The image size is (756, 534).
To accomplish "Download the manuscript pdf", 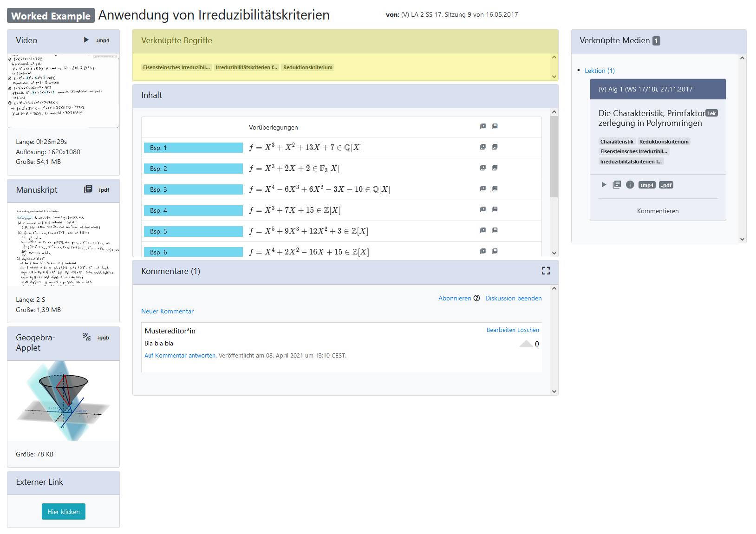I will pyautogui.click(x=104, y=190).
